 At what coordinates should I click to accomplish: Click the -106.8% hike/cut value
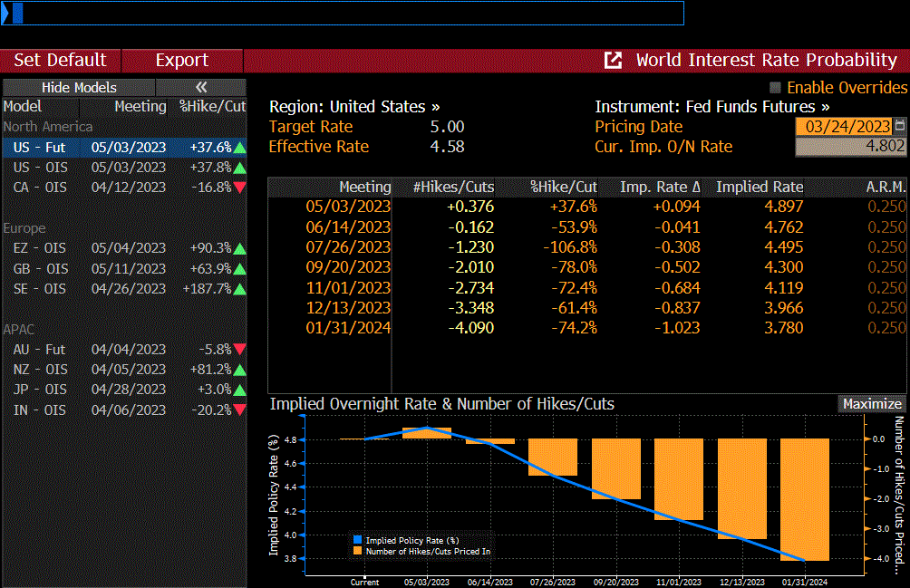click(x=570, y=247)
